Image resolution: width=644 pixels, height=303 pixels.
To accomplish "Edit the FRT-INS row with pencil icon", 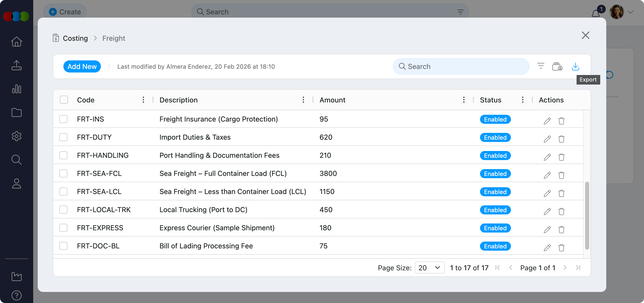I will (x=547, y=121).
